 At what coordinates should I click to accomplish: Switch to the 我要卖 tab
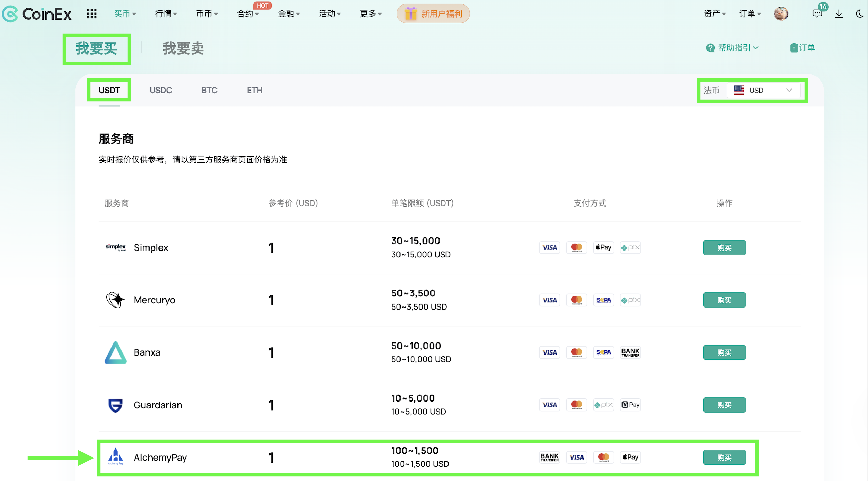pyautogui.click(x=183, y=48)
